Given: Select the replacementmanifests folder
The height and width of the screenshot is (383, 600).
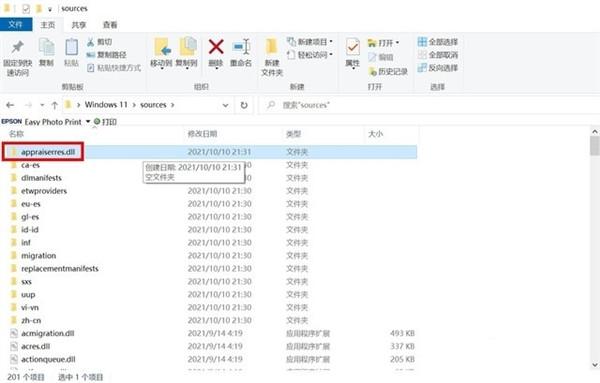Looking at the screenshot, I should click(60, 269).
